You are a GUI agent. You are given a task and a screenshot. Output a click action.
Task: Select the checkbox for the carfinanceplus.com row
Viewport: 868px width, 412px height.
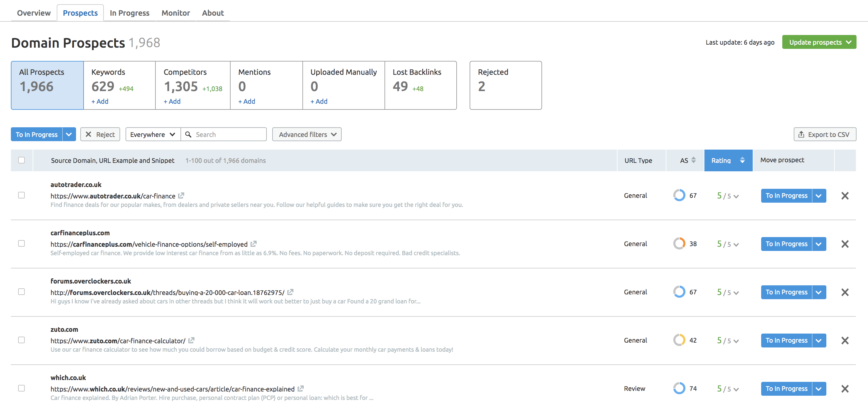pyautogui.click(x=21, y=243)
